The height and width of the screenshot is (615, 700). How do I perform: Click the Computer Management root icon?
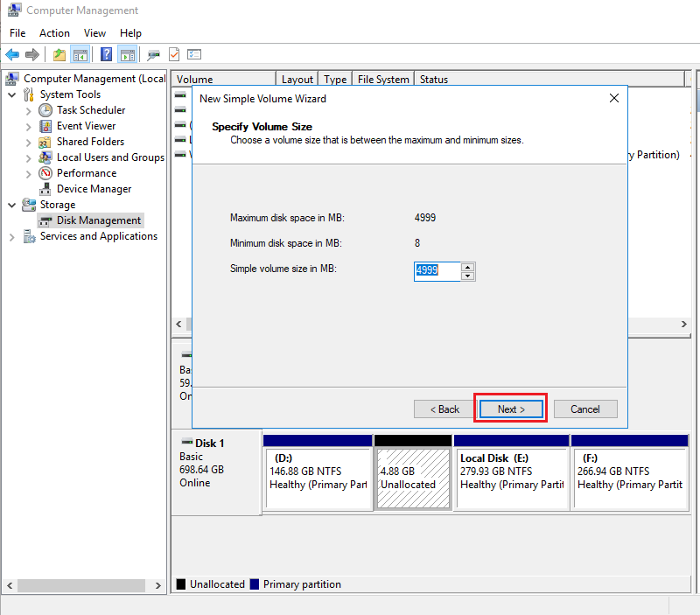coord(12,78)
